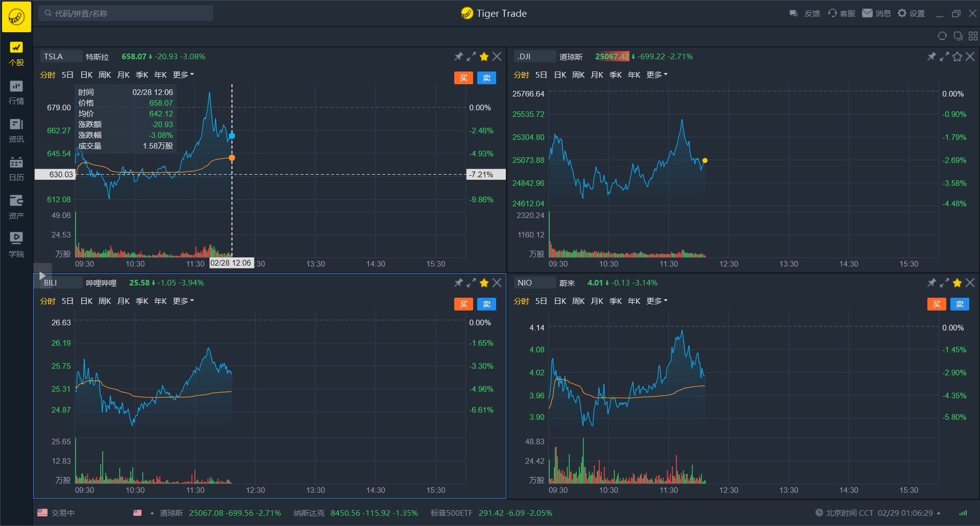This screenshot has width=980, height=526.
Task: Click the blue price marker on TSLA chart
Action: point(232,136)
